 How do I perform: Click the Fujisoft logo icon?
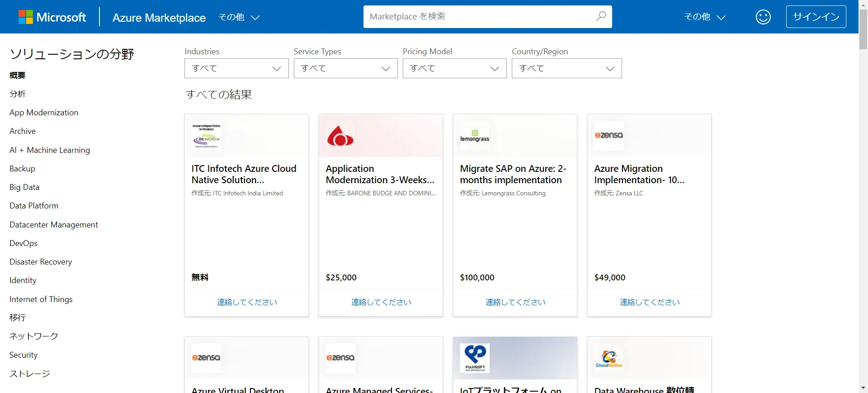(x=475, y=358)
